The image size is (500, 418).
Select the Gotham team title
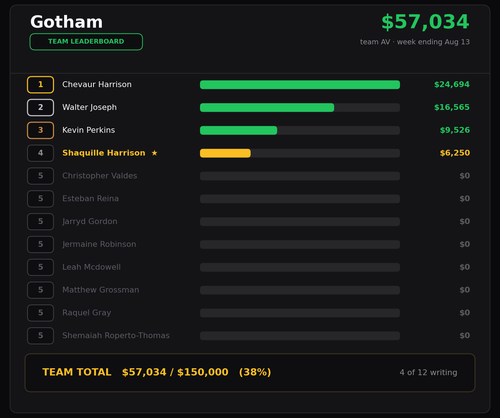[66, 22]
